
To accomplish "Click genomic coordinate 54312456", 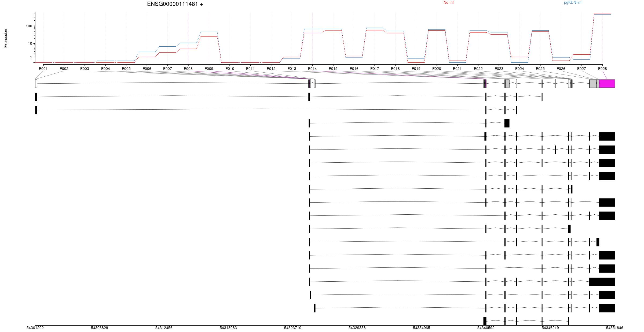I will [x=164, y=328].
